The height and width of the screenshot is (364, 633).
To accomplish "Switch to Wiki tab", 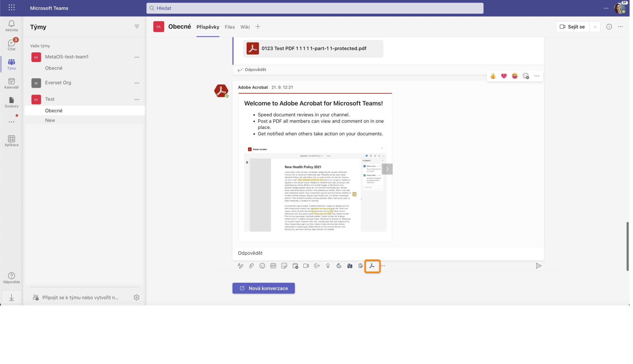I will click(x=245, y=27).
